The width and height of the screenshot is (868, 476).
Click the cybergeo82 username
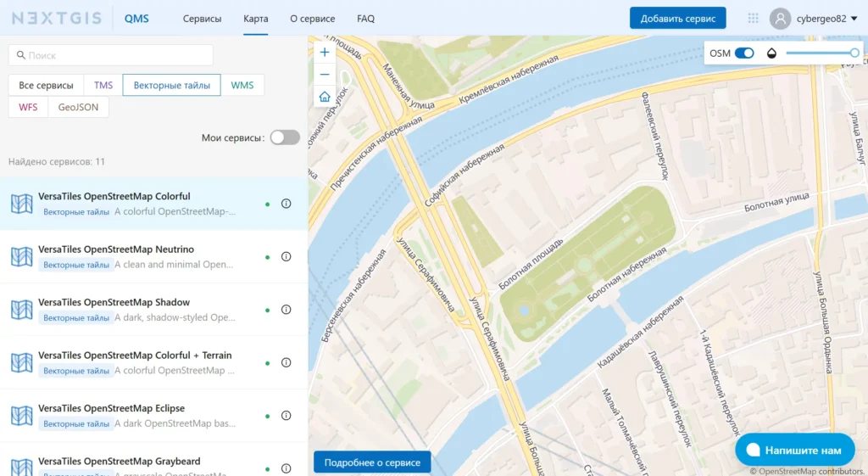[821, 19]
